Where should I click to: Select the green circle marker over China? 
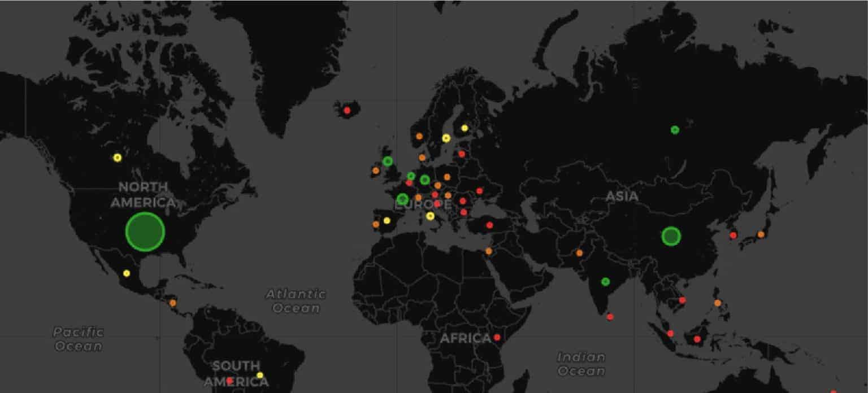pyautogui.click(x=671, y=236)
